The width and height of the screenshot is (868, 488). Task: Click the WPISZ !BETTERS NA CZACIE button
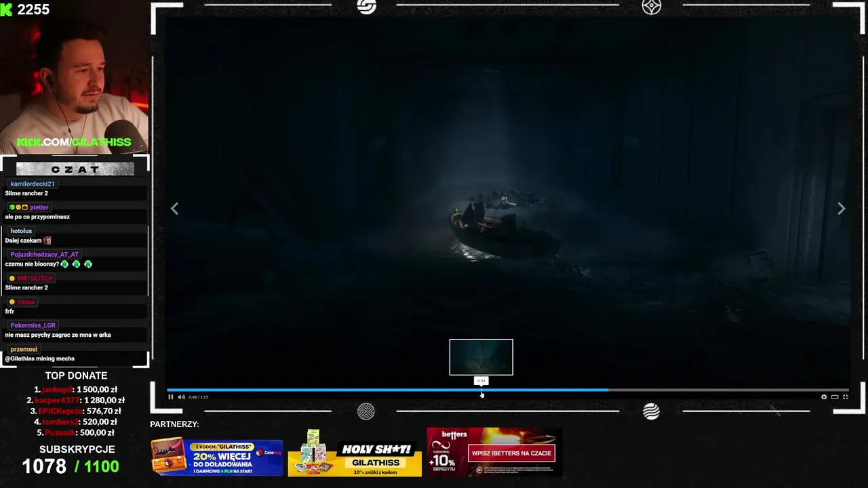(x=511, y=453)
